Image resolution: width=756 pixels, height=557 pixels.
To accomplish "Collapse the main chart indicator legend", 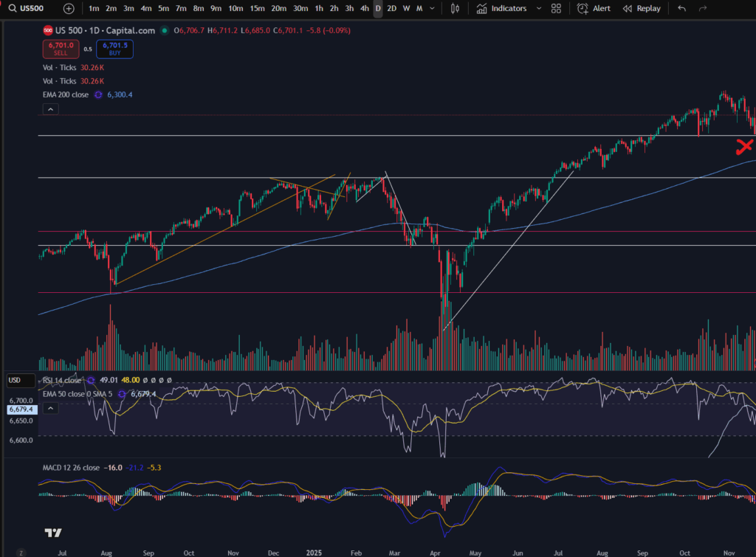I will coord(51,109).
